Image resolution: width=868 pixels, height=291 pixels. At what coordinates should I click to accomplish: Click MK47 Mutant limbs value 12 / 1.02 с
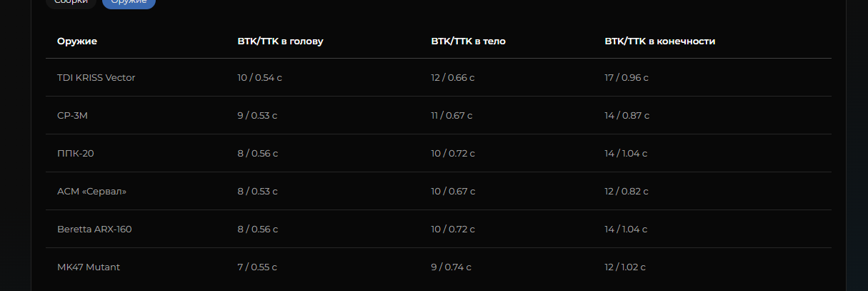tap(624, 267)
